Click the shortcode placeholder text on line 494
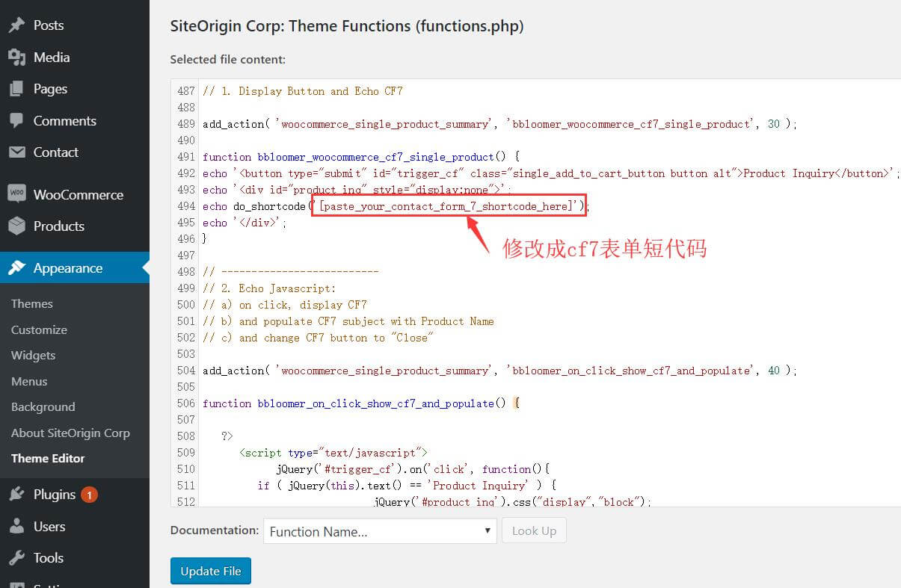 444,206
